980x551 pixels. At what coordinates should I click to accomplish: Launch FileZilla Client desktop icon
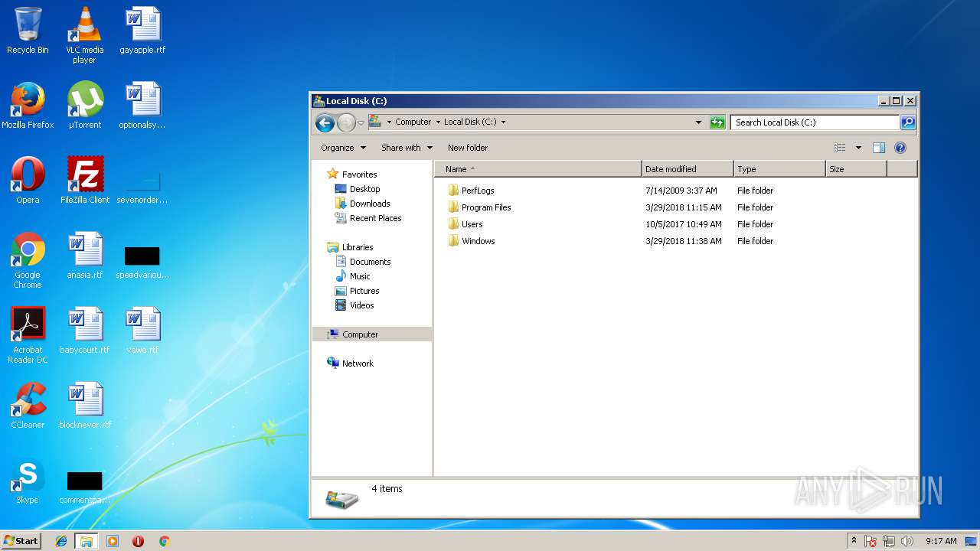84,181
